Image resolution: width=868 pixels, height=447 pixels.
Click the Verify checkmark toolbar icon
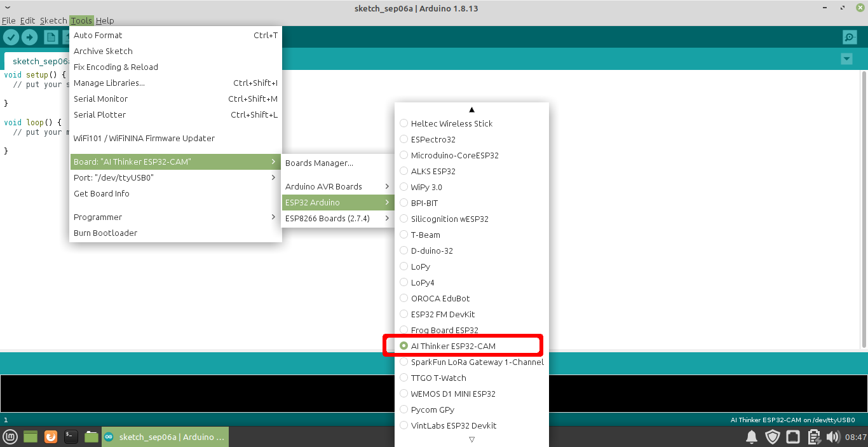[11, 37]
